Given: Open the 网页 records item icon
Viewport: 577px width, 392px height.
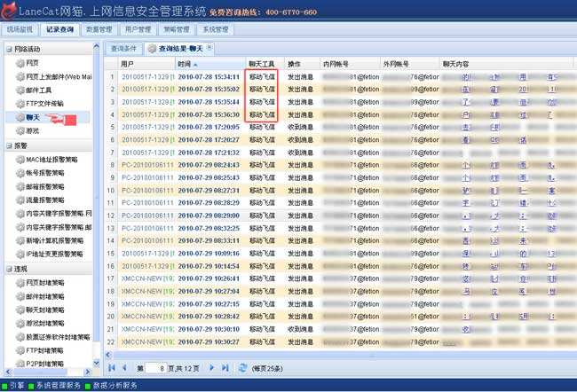Looking at the screenshot, I should click(x=20, y=63).
